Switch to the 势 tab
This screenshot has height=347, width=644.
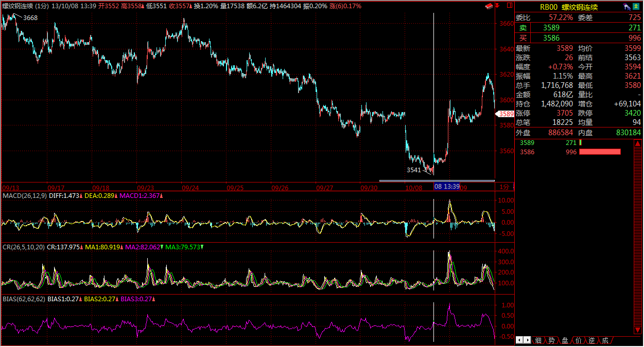pyautogui.click(x=551, y=340)
